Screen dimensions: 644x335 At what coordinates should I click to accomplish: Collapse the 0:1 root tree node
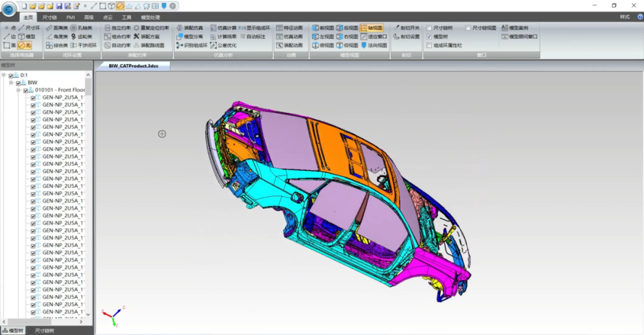[x=4, y=75]
